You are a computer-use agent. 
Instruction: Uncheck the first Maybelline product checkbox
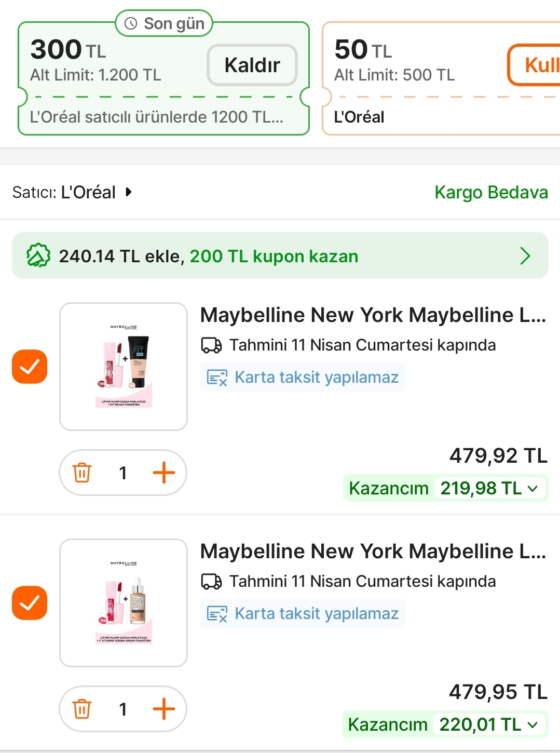click(30, 367)
